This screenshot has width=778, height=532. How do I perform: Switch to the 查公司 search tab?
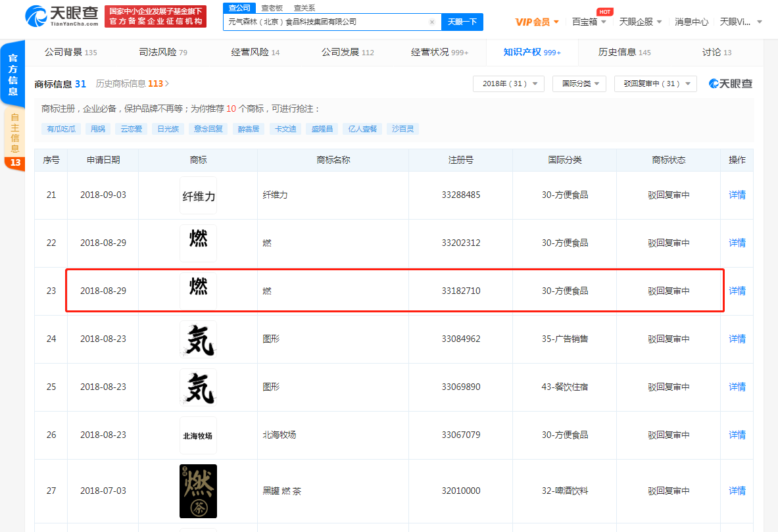click(x=239, y=8)
